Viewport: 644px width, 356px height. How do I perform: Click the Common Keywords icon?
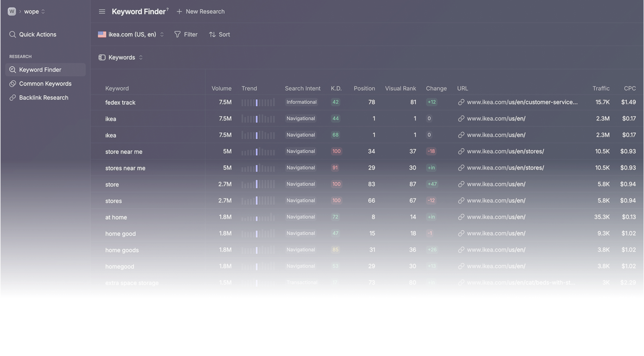pos(13,83)
